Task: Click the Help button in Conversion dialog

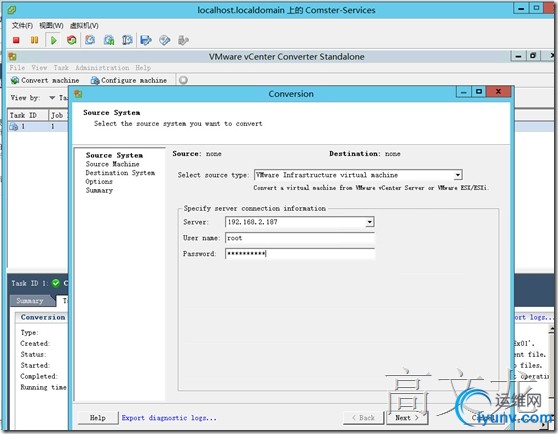Action: click(98, 418)
